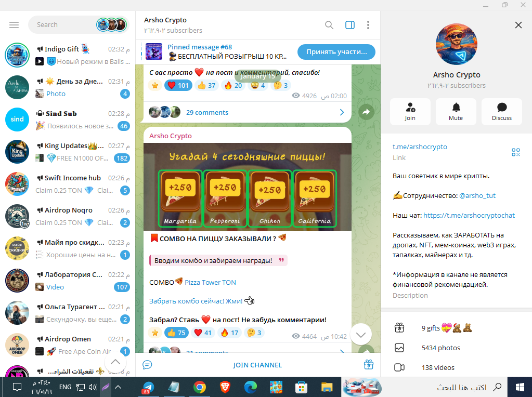This screenshot has width=532, height=397.
Task: Click the Принять участи... button
Action: [x=336, y=52]
